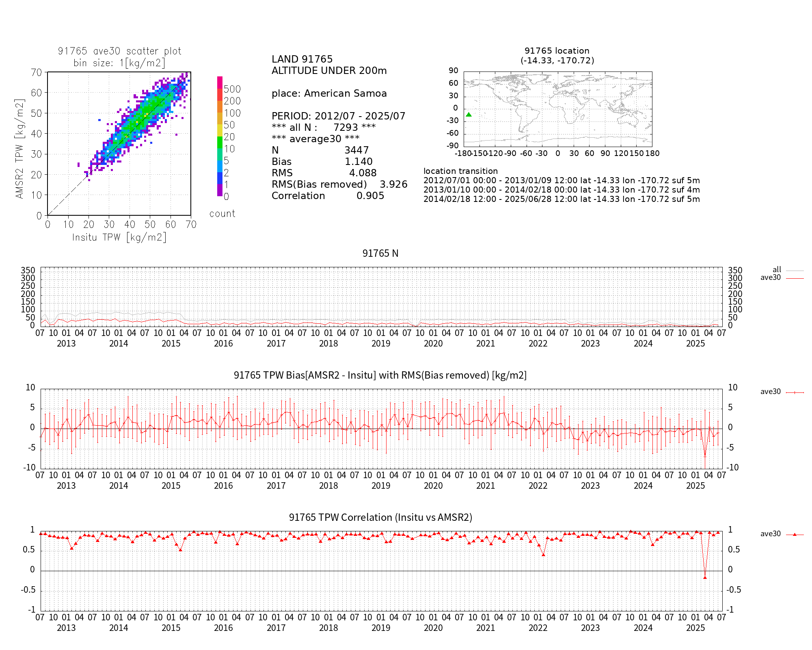The image size is (812, 650).
Task: Click the location transition row starting 2013/01/10
Action: coord(561,190)
